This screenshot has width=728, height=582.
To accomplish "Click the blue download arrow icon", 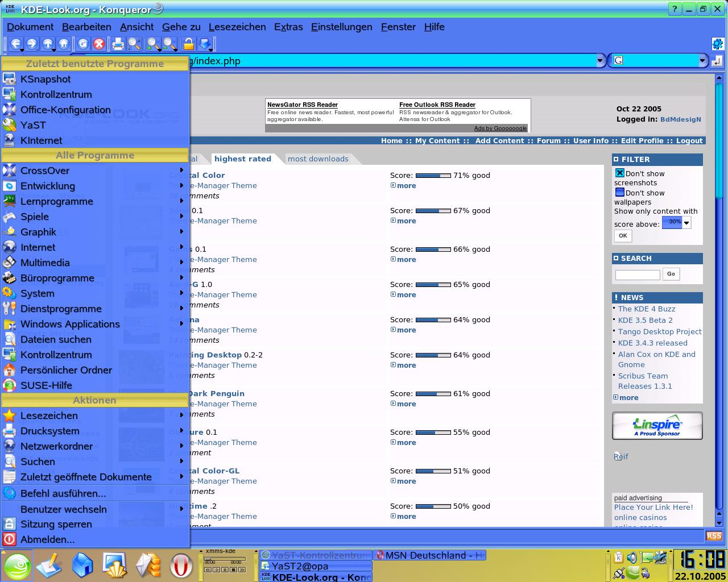I will click(x=205, y=44).
